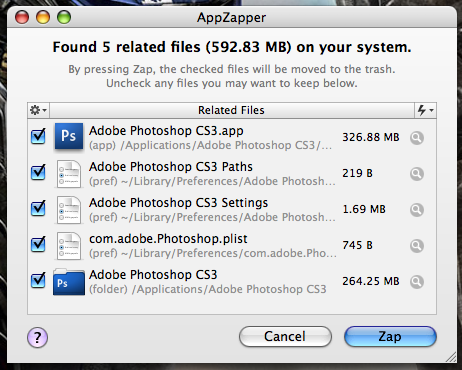This screenshot has height=370, width=462.
Task: Click the Cancel button
Action: point(285,336)
